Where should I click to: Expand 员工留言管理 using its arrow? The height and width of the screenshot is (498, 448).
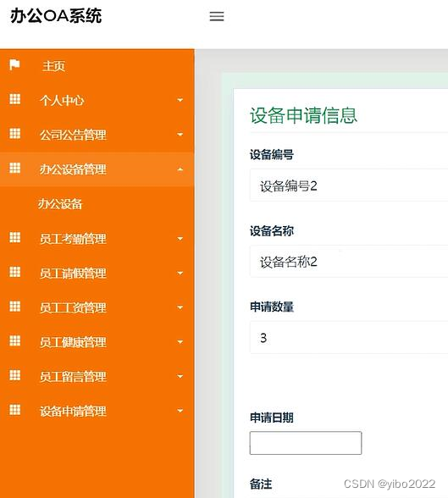coord(180,376)
